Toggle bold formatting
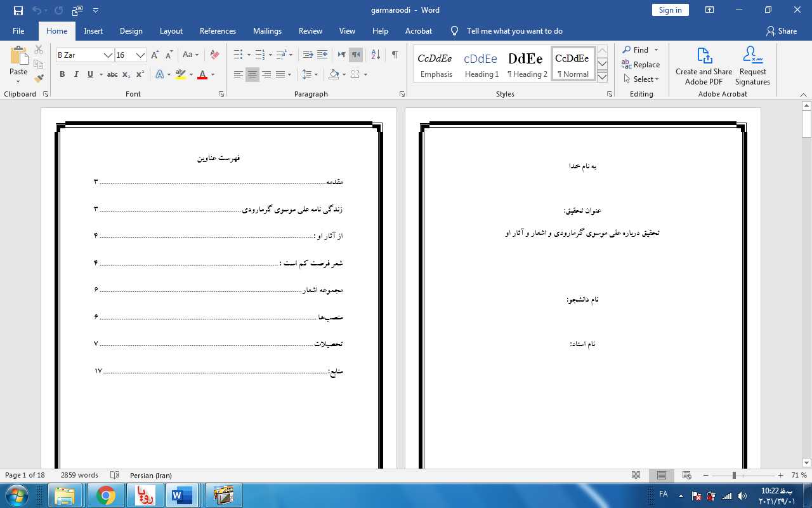The width and height of the screenshot is (812, 508). (62, 75)
